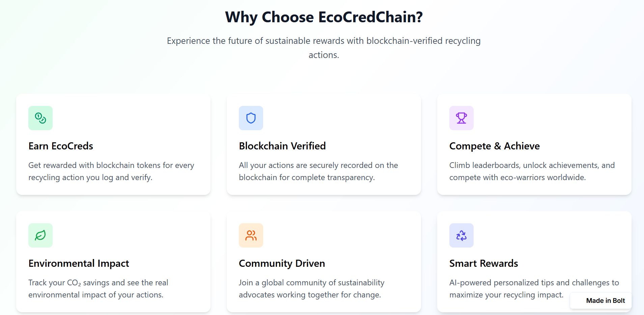Select the Blockchain Verified heading

282,146
